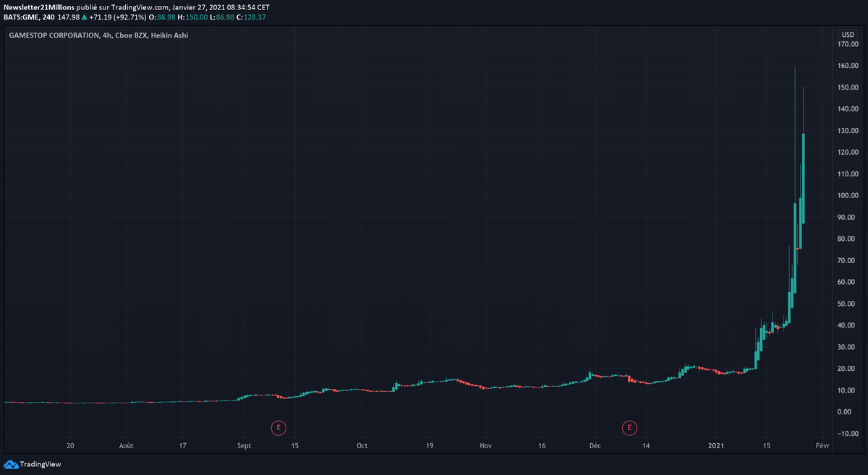Click the 100.00 price axis label

click(847, 196)
